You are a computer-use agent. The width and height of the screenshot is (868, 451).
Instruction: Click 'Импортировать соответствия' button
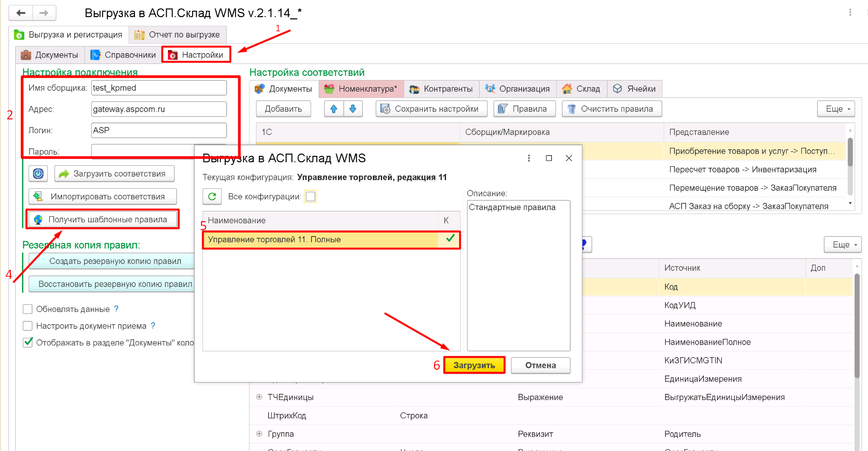103,196
